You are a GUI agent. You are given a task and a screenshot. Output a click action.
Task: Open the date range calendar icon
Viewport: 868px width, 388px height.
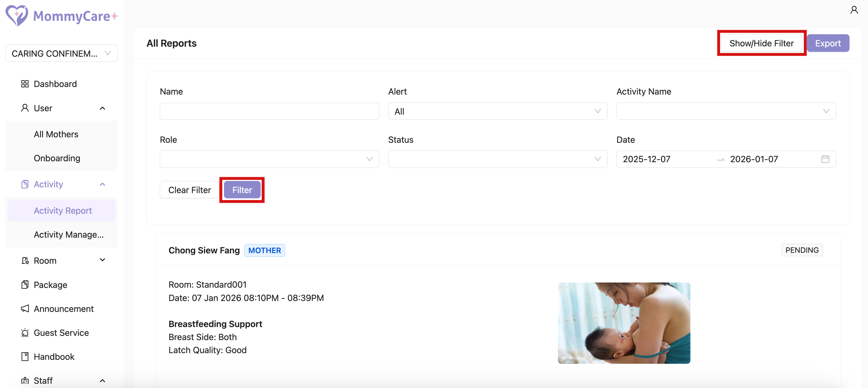point(825,159)
